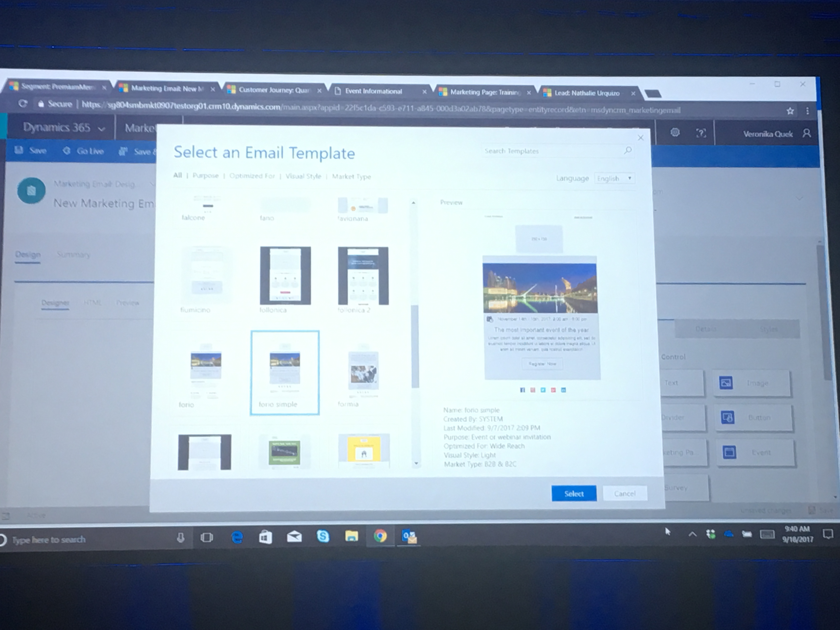Cancel the email template dialog
The width and height of the screenshot is (840, 630).
[x=625, y=493]
